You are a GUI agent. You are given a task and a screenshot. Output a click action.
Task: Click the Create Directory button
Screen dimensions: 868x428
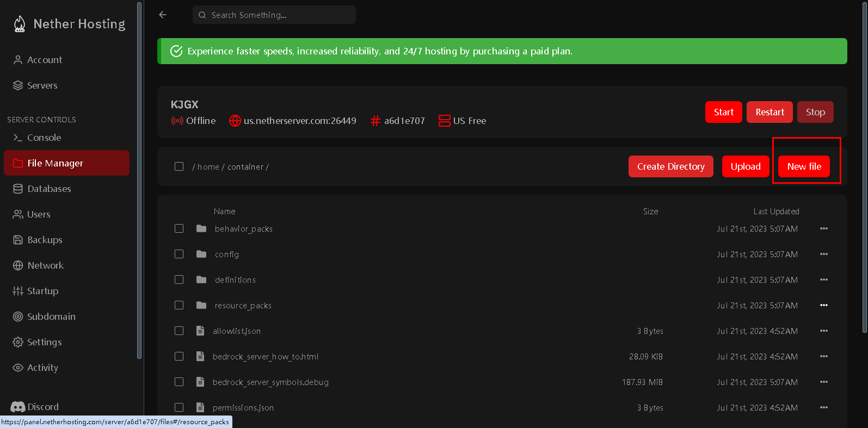pos(670,166)
